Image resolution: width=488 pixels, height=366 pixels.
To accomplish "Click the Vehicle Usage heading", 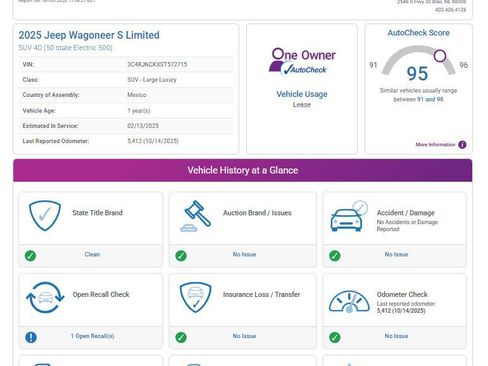I will (302, 94).
